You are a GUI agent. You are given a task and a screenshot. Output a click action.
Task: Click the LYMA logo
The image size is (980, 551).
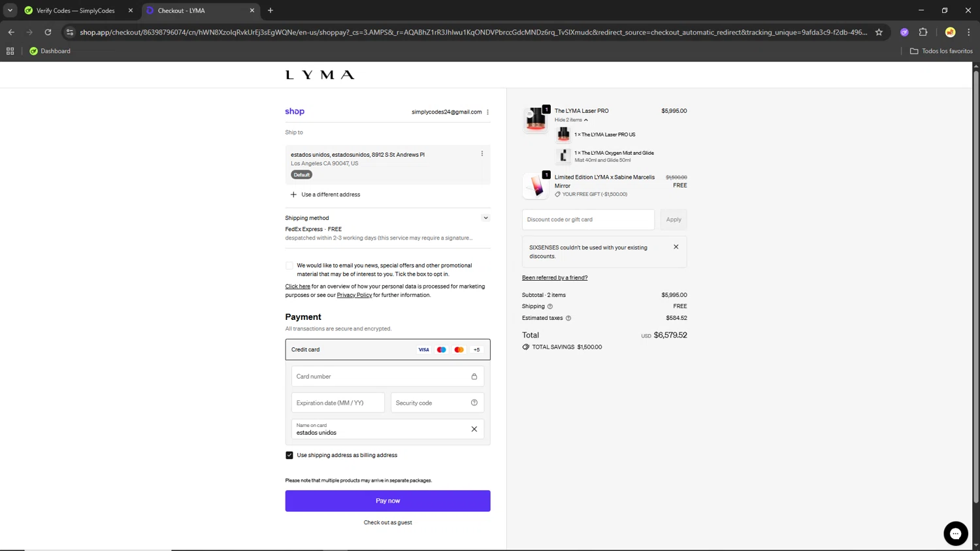pos(320,75)
